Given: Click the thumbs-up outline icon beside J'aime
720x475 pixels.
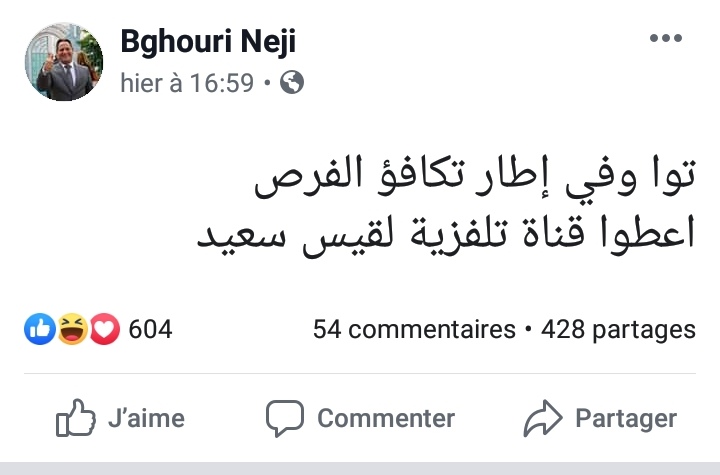Looking at the screenshot, I should click(75, 417).
